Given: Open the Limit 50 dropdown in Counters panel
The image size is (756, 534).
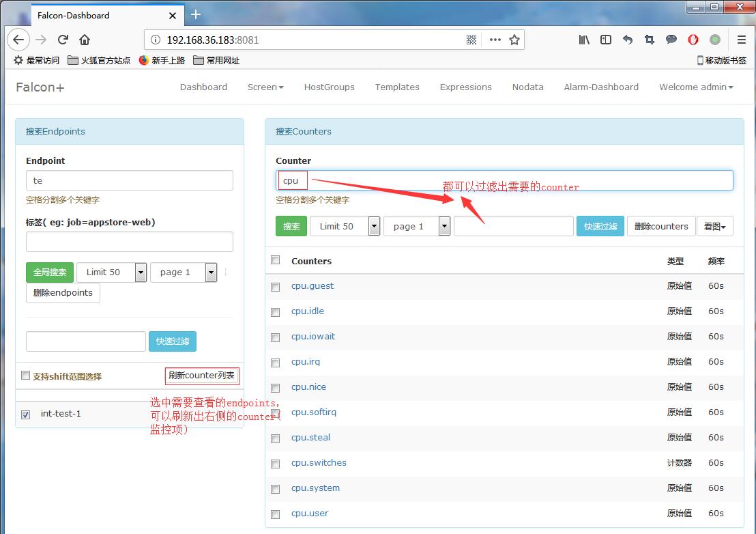Looking at the screenshot, I should click(345, 226).
